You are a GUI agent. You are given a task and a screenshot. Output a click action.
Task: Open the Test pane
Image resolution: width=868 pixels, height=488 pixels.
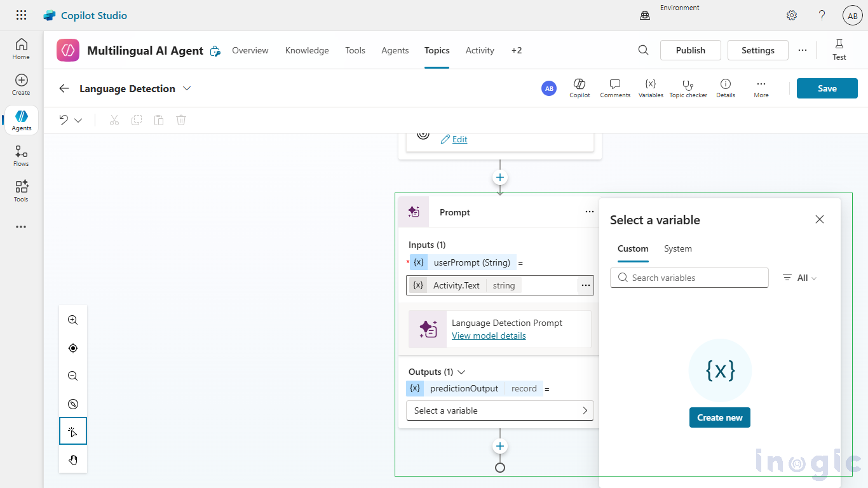(839, 50)
